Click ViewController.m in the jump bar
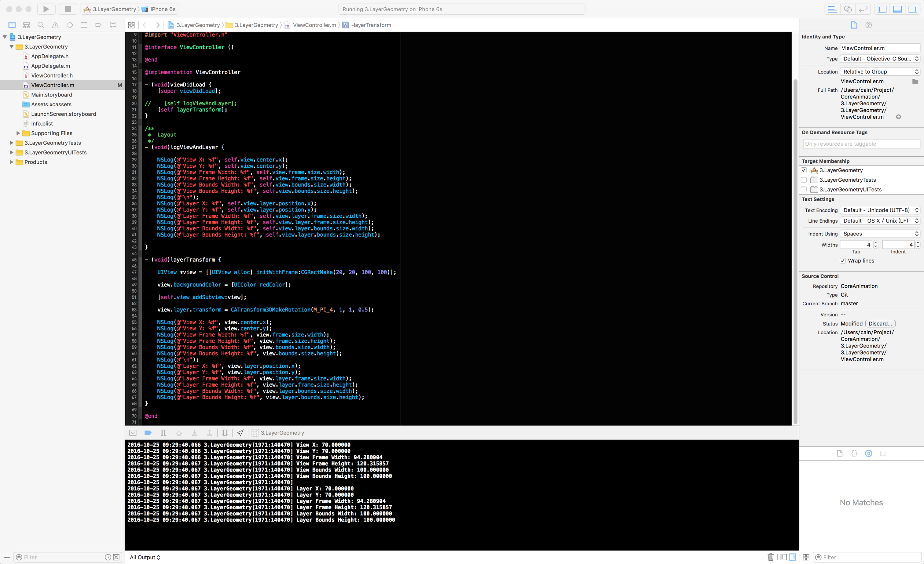The image size is (924, 564). pyautogui.click(x=314, y=25)
